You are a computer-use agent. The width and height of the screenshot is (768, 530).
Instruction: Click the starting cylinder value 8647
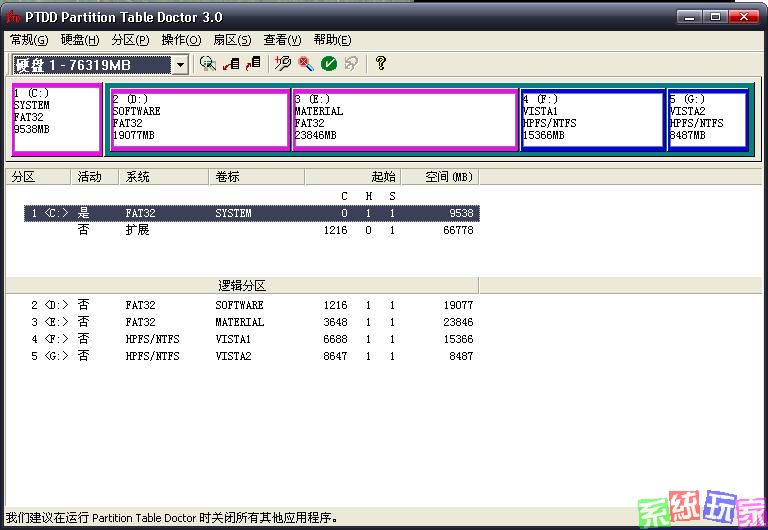click(336, 356)
